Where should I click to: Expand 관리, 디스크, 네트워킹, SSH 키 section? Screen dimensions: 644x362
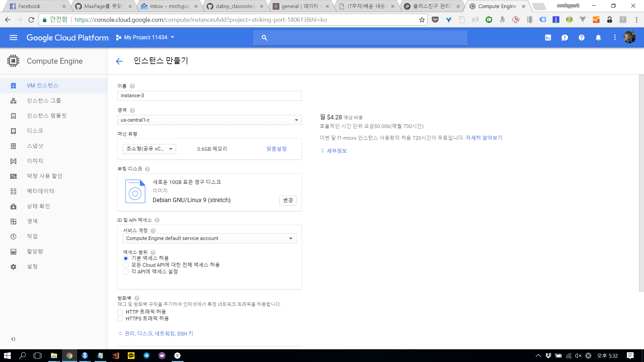pos(156,334)
